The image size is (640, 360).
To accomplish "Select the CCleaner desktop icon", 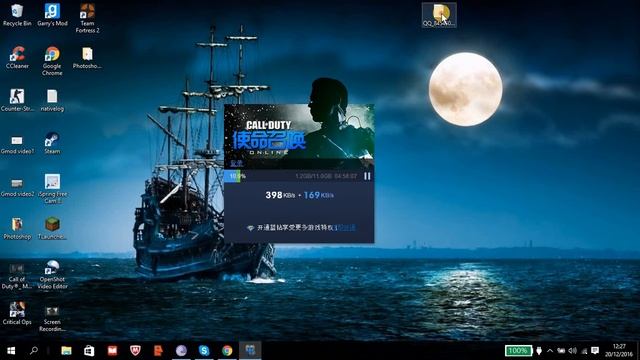I will click(17, 58).
